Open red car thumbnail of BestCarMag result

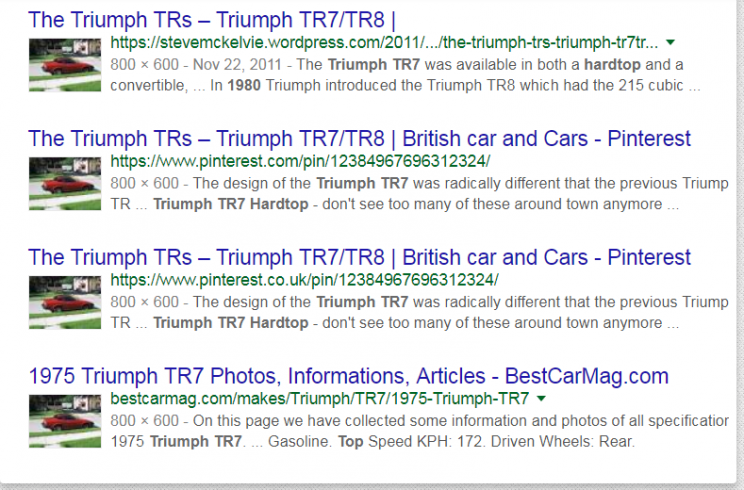[x=65, y=421]
